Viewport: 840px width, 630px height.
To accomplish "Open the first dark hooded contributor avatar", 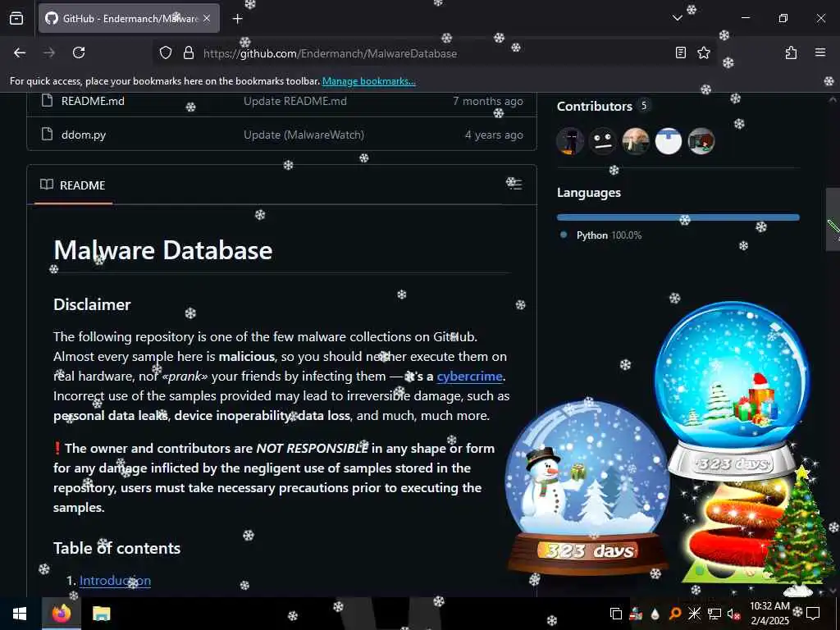I will coord(570,141).
